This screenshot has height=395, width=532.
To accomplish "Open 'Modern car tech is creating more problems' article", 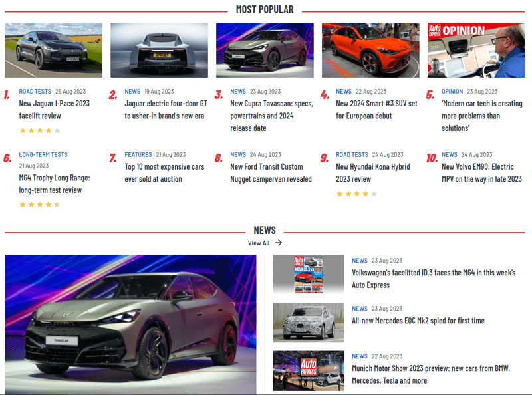I will [x=481, y=116].
